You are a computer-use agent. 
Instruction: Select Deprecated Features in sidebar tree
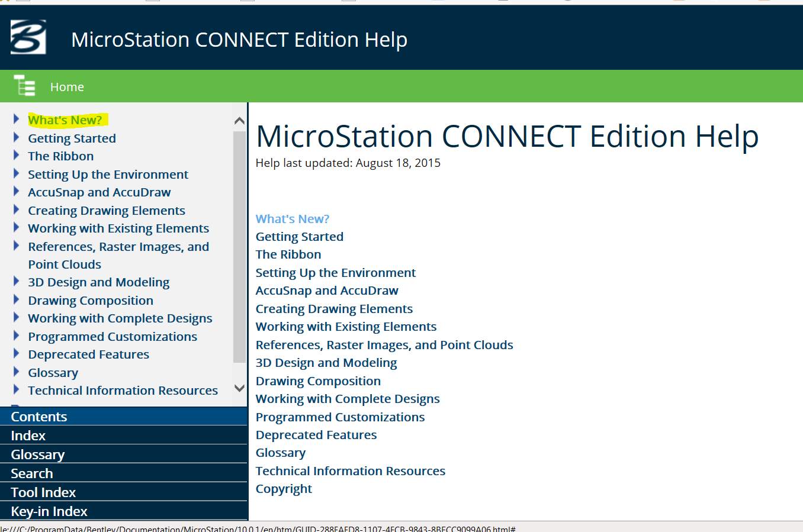tap(89, 354)
